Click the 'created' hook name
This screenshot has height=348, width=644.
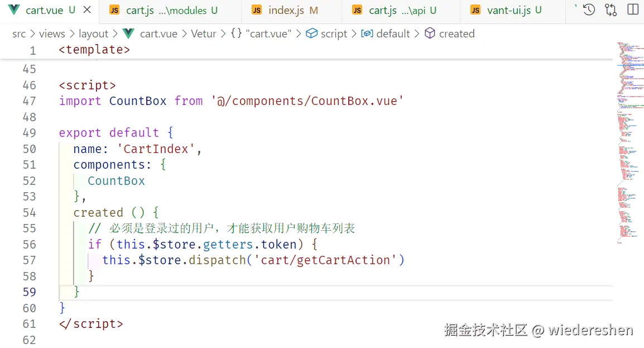(x=98, y=212)
